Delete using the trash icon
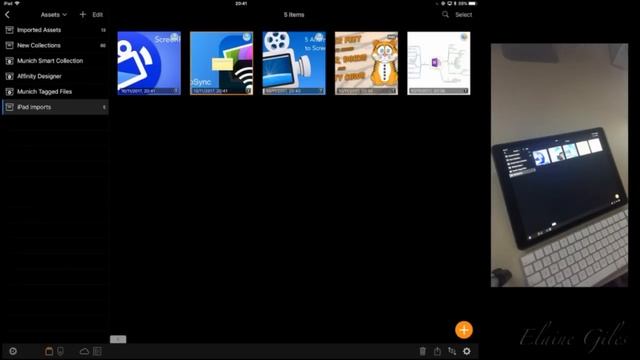This screenshot has height=360, width=640. click(422, 351)
